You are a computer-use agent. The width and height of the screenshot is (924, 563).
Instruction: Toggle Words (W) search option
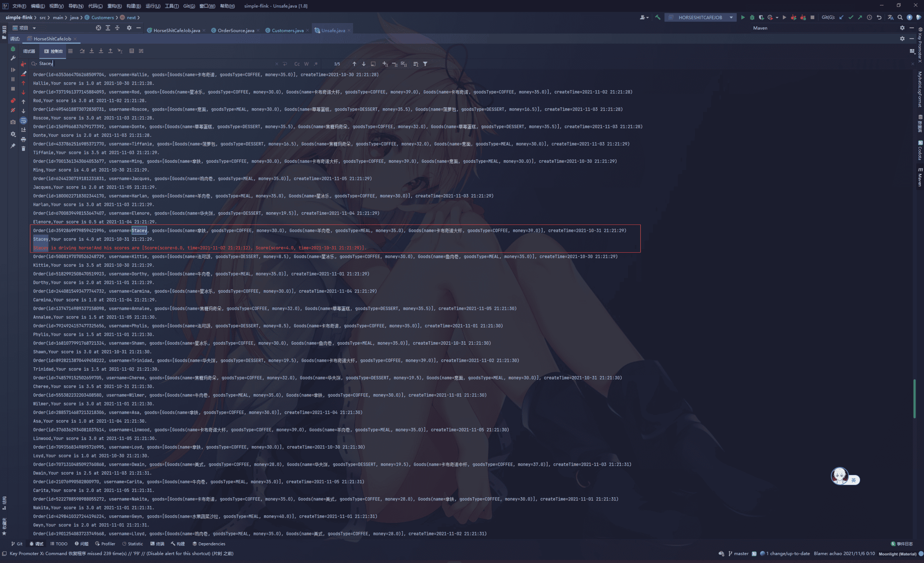[306, 64]
